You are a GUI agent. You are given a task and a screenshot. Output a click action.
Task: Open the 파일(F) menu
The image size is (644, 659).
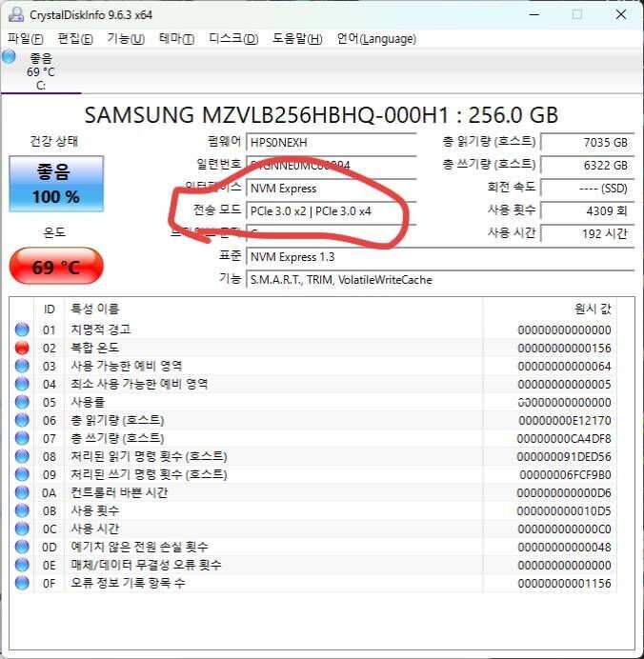click(25, 39)
